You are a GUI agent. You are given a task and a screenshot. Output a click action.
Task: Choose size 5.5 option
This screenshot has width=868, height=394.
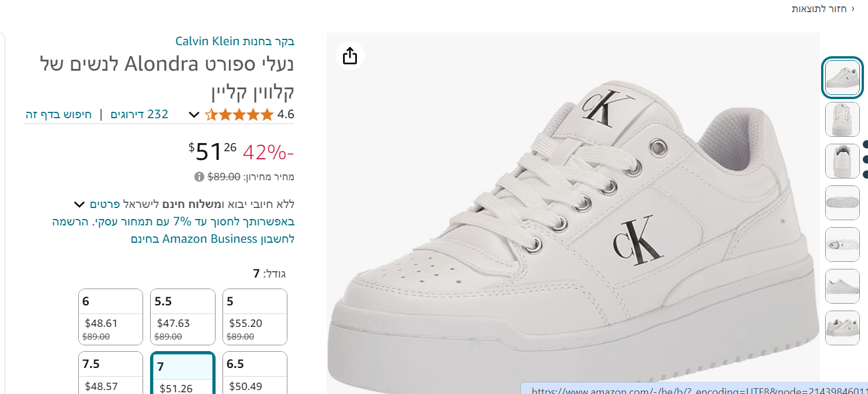[183, 316]
